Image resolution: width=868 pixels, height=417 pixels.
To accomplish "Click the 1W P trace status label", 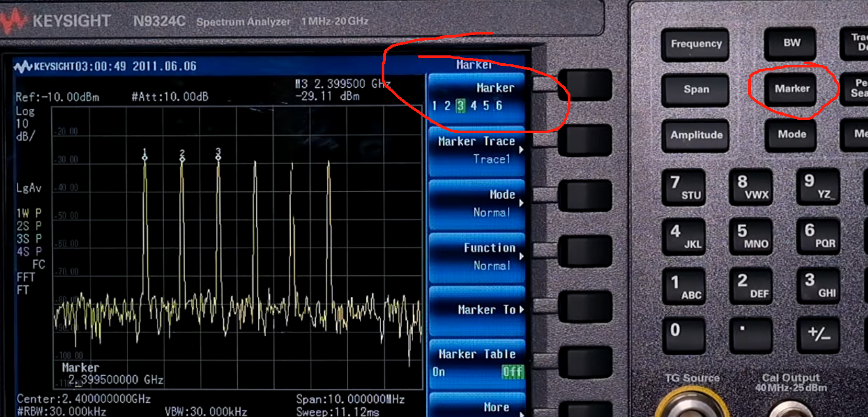I will (29, 213).
